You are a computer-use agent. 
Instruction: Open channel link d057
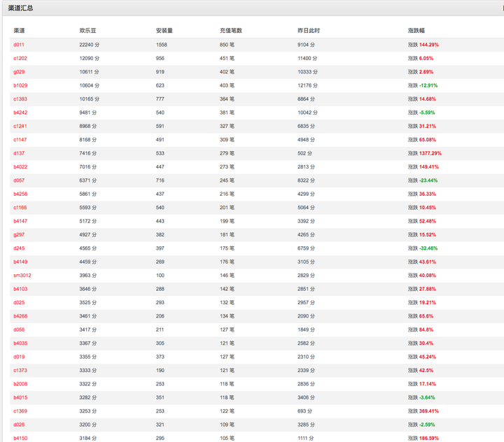pyautogui.click(x=19, y=180)
